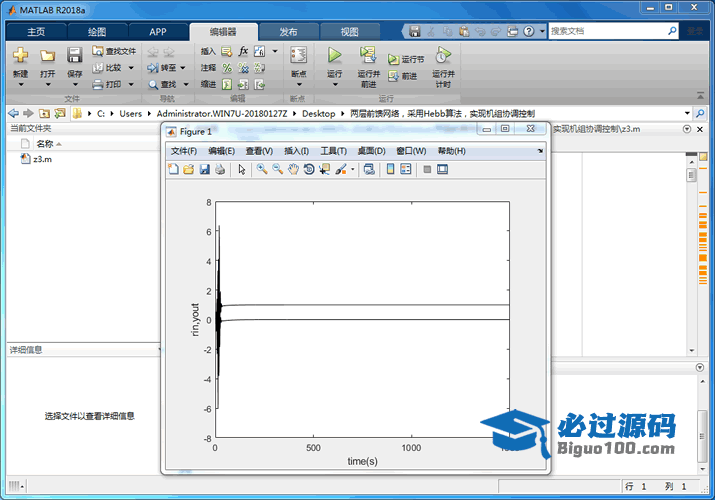Image resolution: width=715 pixels, height=500 pixels.
Task: Click the insert function fx icon
Action: pos(244,51)
